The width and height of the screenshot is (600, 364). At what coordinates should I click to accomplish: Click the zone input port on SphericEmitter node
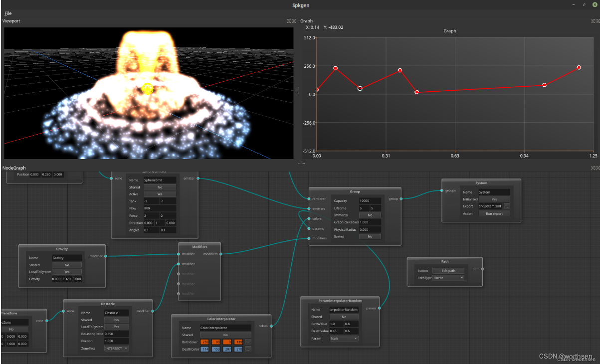click(x=110, y=178)
